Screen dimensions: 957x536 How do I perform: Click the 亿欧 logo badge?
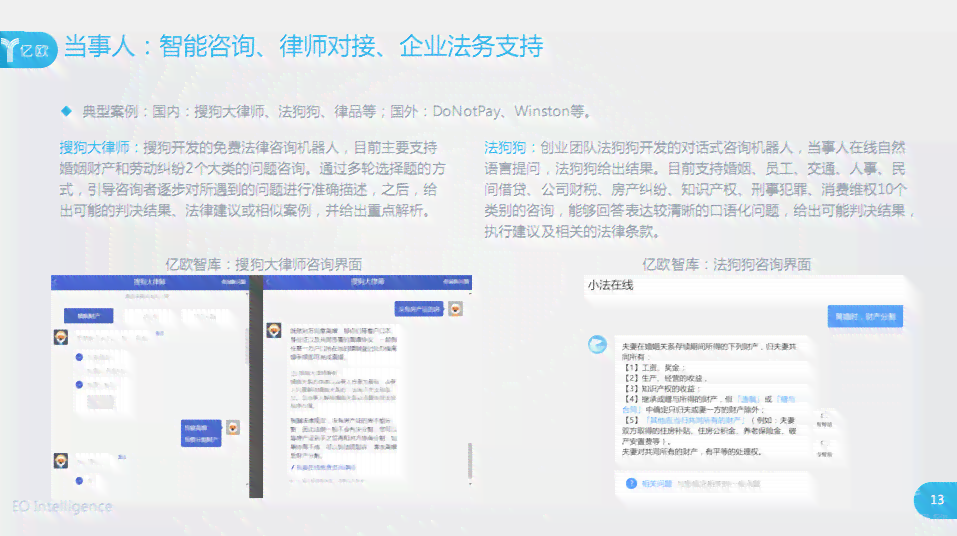pyautogui.click(x=27, y=49)
